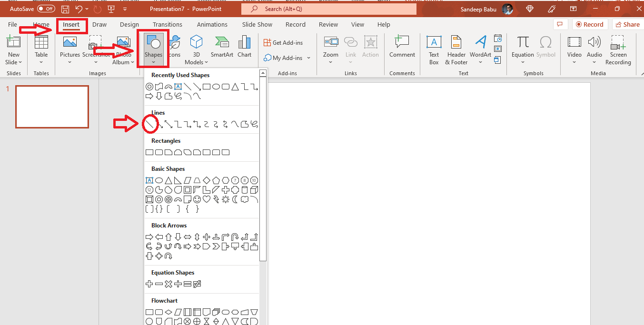The width and height of the screenshot is (644, 325).
Task: Expand the Shapes dropdown
Action: tap(153, 62)
